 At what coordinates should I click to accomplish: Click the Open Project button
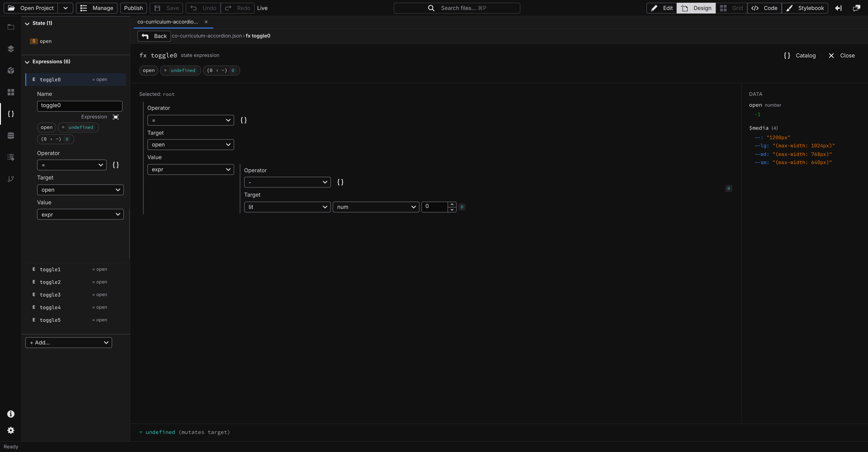click(31, 8)
